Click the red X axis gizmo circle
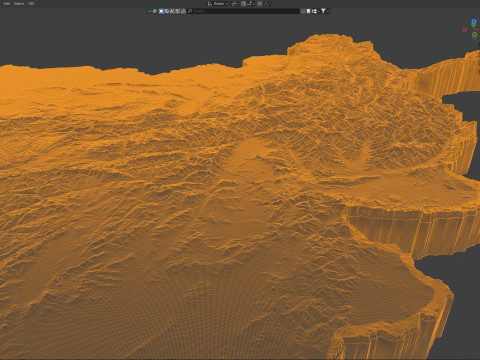Screen dimensions: 480x360 pos(465,30)
